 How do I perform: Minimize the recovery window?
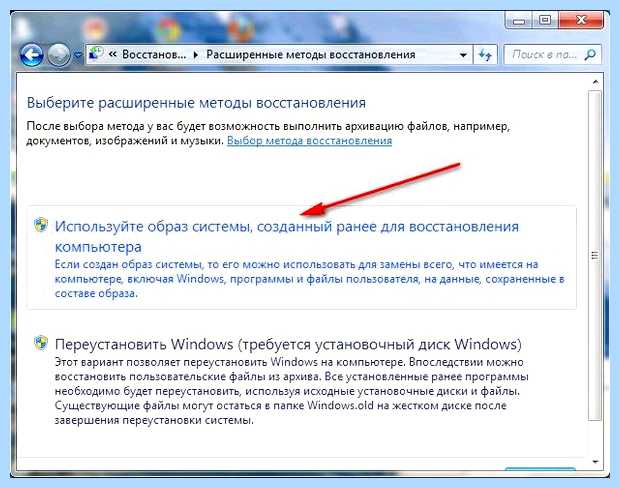pos(519,19)
